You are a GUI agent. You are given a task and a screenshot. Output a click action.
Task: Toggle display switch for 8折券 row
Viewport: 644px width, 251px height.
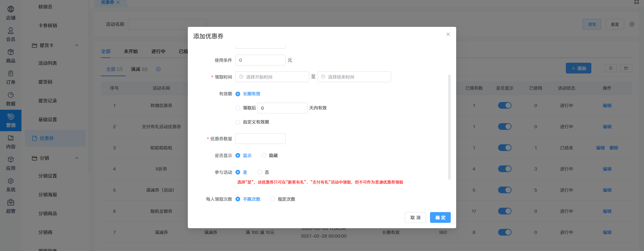(505, 169)
